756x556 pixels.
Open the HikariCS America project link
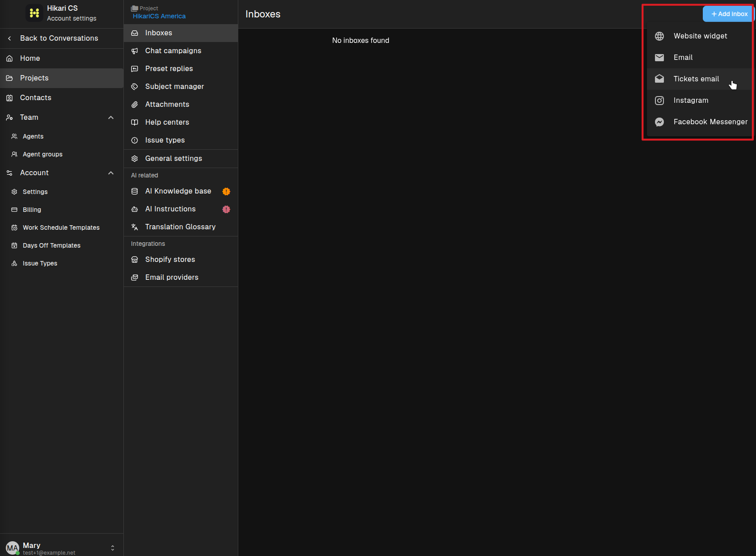[x=159, y=16]
